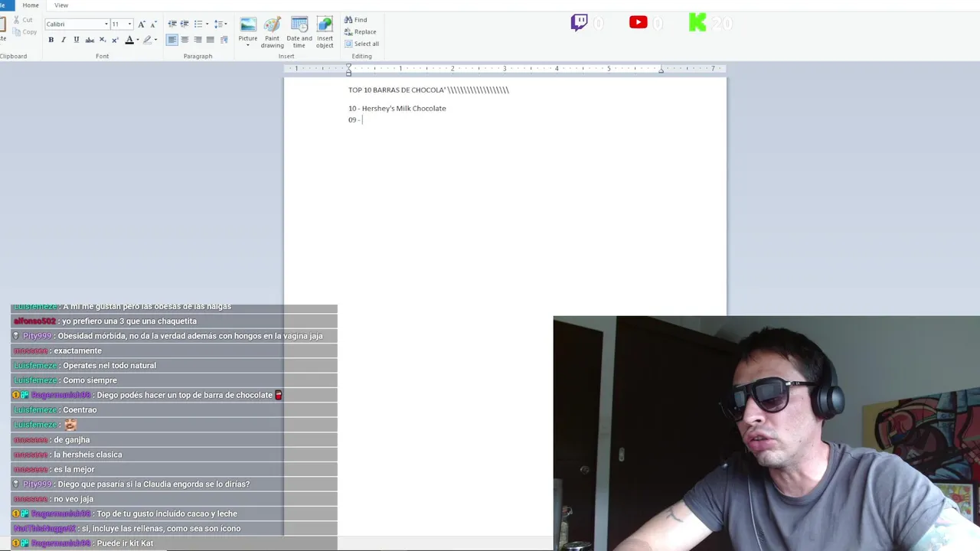The image size is (980, 551).
Task: Copy the selection to clipboard
Action: coord(24,32)
